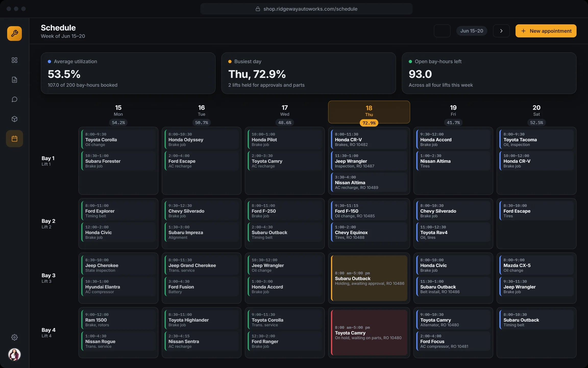Select the highlighted 18 Thu day header
Screen dimensions: 588x368
(369, 112)
